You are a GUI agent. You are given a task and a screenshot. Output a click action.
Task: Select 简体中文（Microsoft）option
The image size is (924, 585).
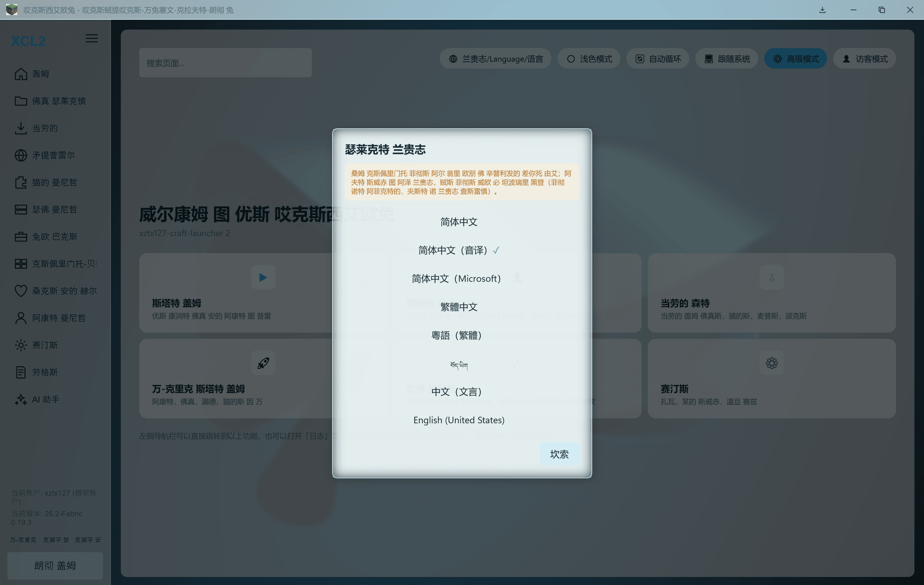pyautogui.click(x=459, y=278)
